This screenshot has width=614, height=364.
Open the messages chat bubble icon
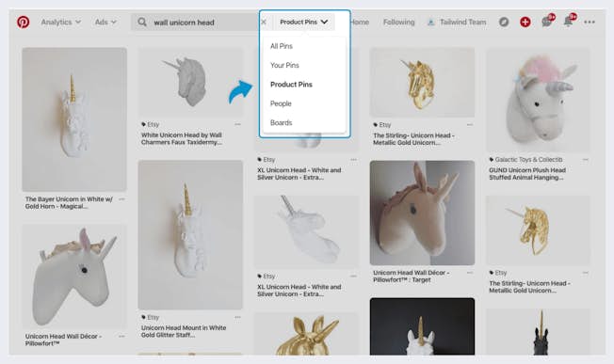click(x=547, y=22)
